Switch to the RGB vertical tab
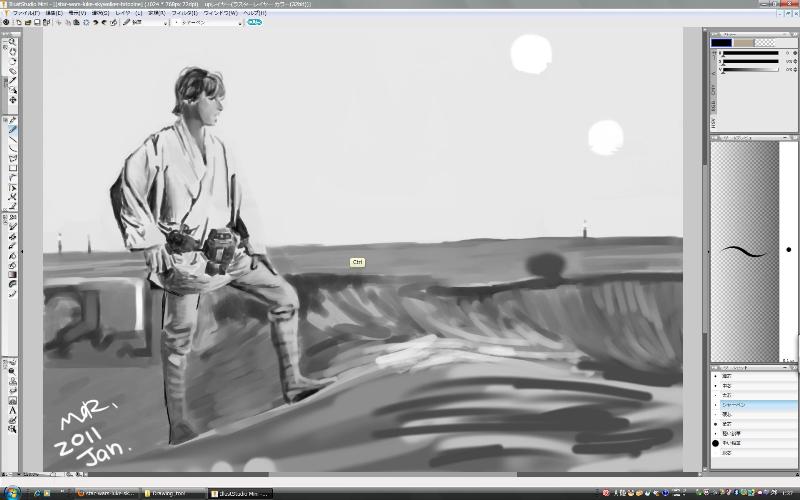This screenshot has height=500, width=800. click(713, 106)
